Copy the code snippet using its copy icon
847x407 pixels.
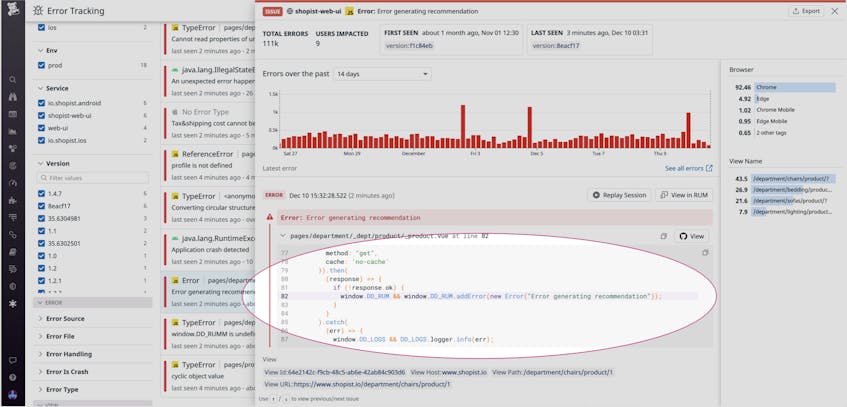tap(704, 253)
